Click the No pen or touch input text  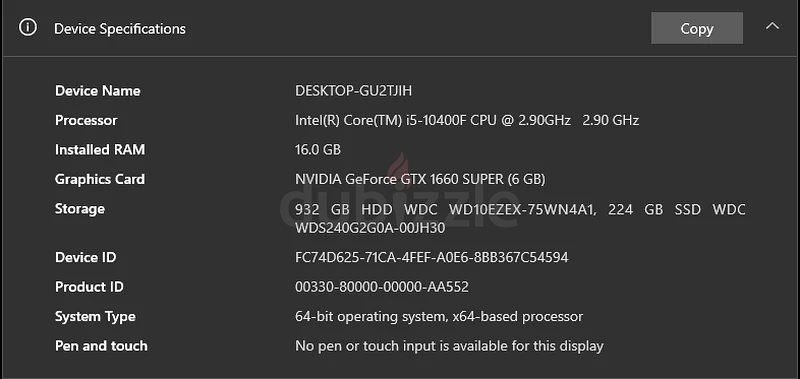click(449, 346)
